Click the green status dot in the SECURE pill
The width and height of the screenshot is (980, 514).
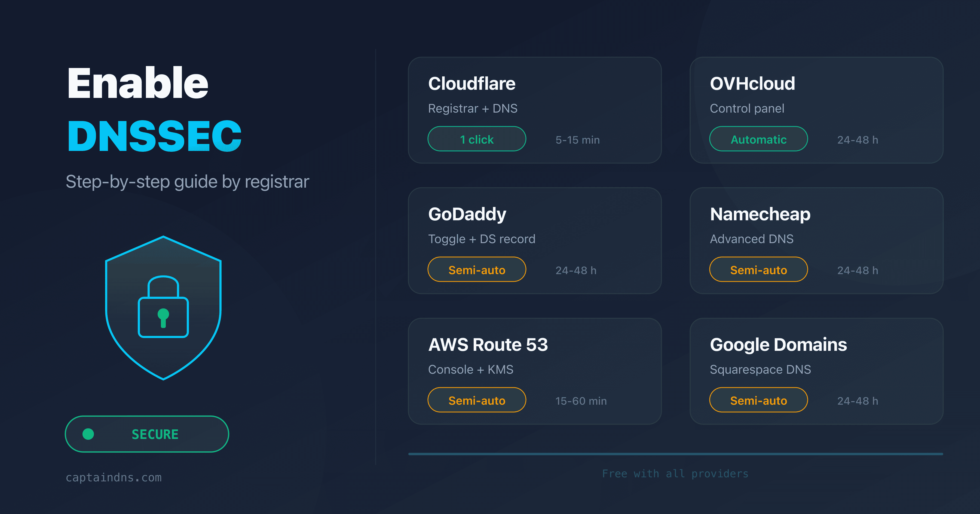coord(88,434)
